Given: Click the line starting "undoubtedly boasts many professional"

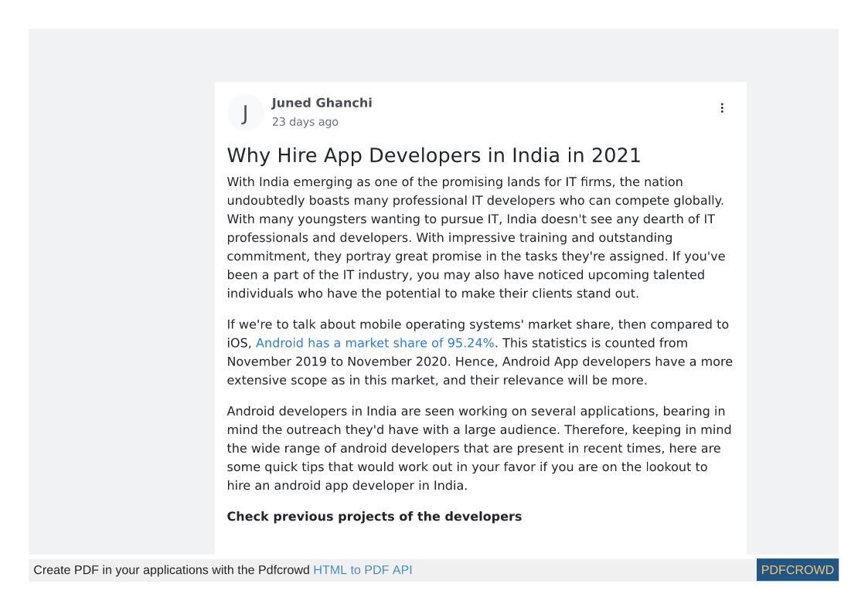Looking at the screenshot, I should pyautogui.click(x=475, y=201).
